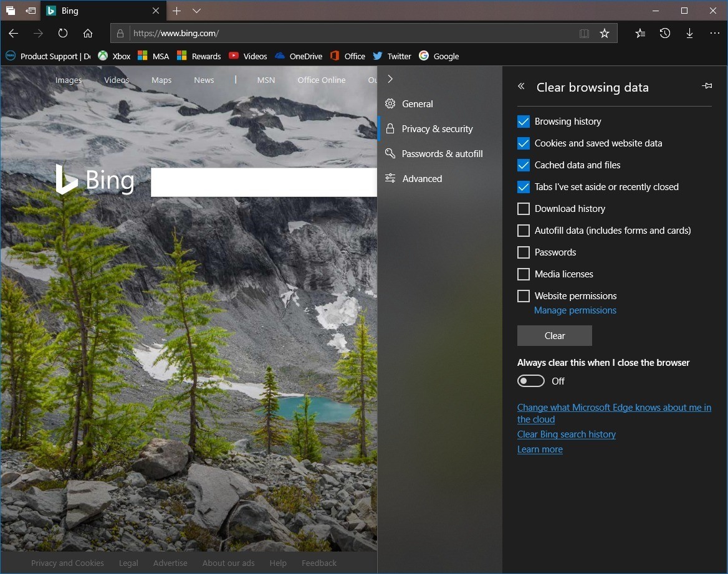The image size is (728, 574).
Task: Click the Forward navigation arrow
Action: (38, 34)
